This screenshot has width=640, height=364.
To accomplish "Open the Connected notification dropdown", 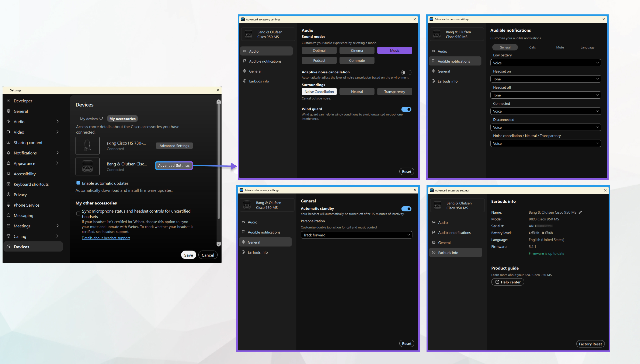I will (546, 111).
